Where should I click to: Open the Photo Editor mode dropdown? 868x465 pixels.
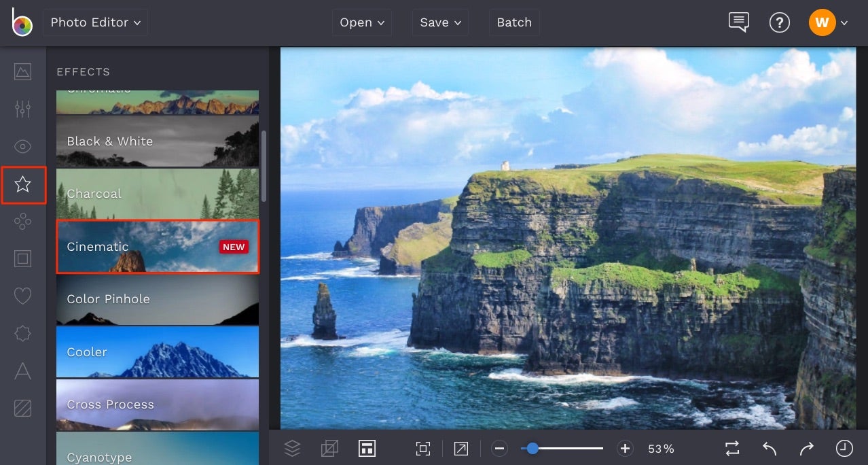[95, 22]
